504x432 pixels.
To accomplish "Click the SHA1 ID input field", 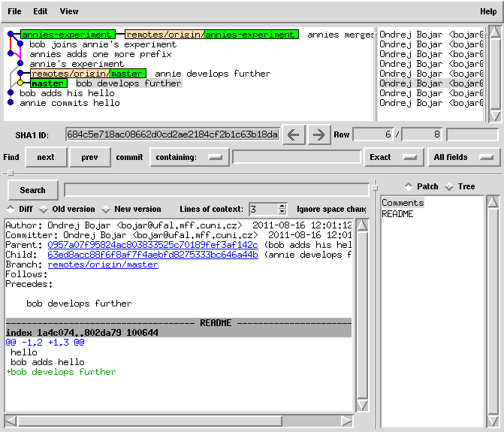I will point(172,134).
